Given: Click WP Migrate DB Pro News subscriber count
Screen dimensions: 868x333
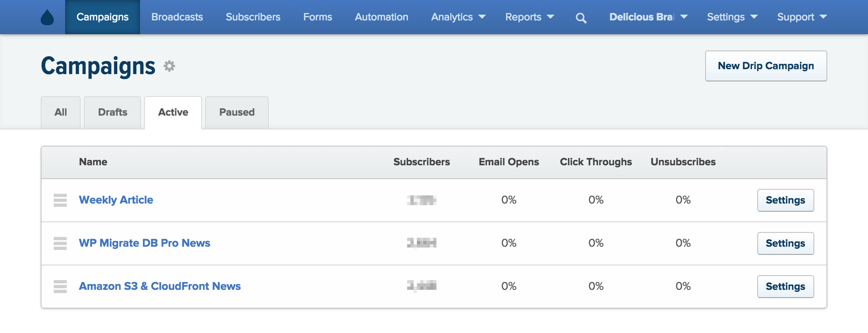Looking at the screenshot, I should pyautogui.click(x=422, y=243).
